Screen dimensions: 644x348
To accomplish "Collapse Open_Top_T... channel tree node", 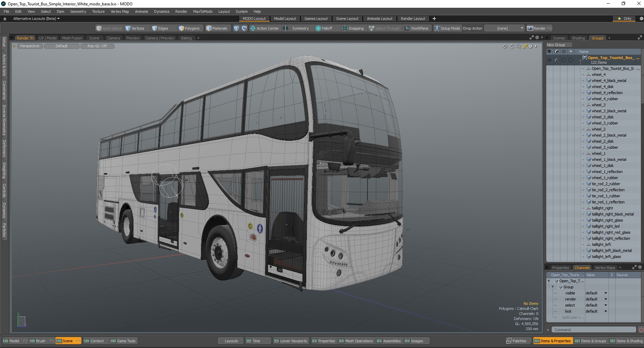I will 549,281.
